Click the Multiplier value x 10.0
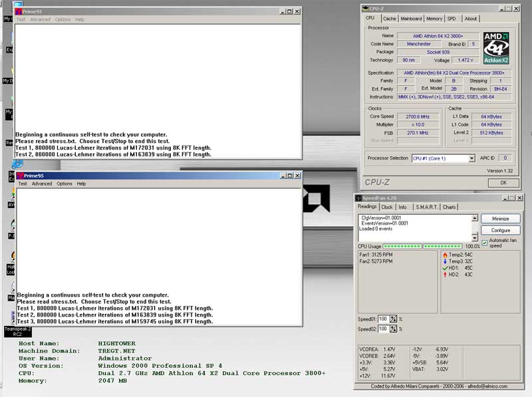This screenshot has width=532, height=397. pyautogui.click(x=418, y=124)
